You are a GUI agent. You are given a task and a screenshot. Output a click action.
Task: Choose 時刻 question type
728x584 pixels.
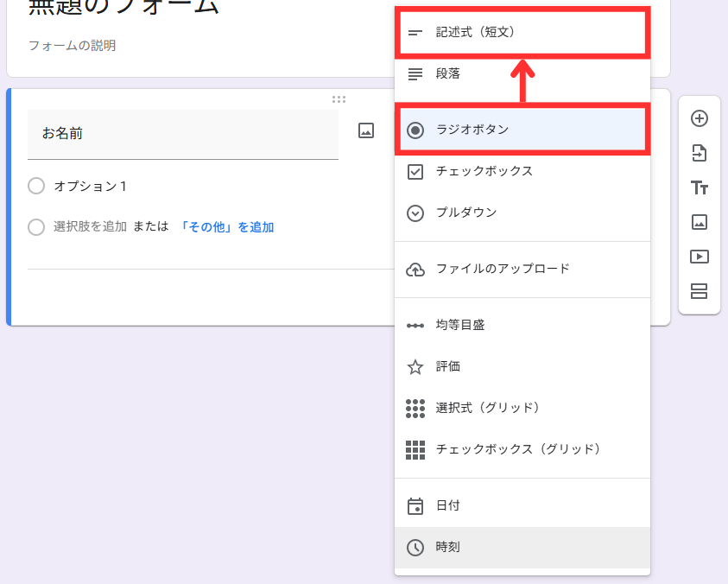tap(522, 548)
